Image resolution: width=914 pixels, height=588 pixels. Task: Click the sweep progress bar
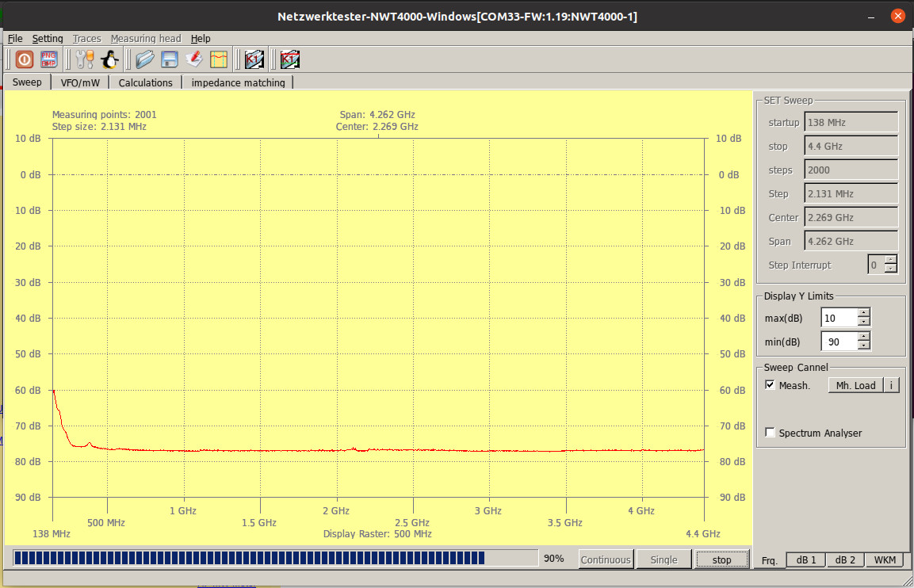coord(275,558)
